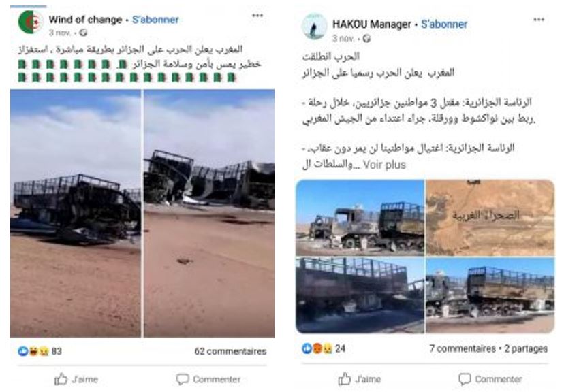
Task: Click the J'aime thumbs-up icon on right post
Action: pos(344,379)
